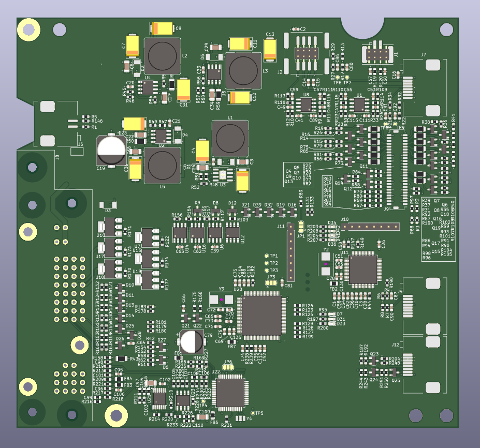Click the R89 silkscreen label
Viewport: 480px width, 448px height.
301,193
